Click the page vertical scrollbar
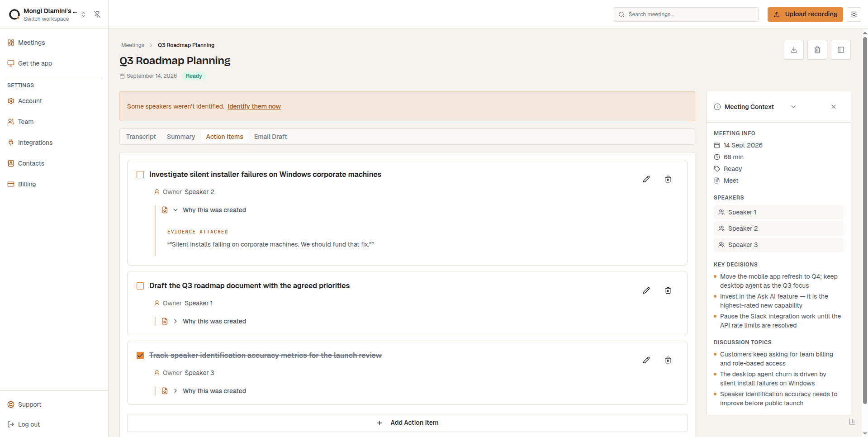 coord(865,220)
